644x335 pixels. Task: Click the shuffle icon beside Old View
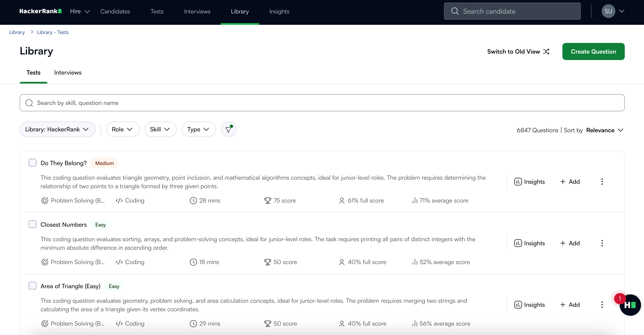click(546, 51)
